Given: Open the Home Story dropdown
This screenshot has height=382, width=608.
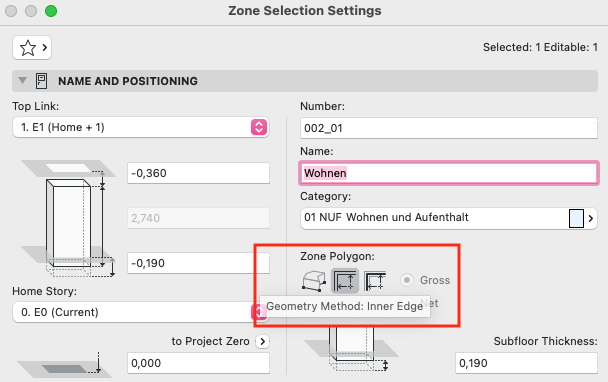Looking at the screenshot, I should click(141, 312).
